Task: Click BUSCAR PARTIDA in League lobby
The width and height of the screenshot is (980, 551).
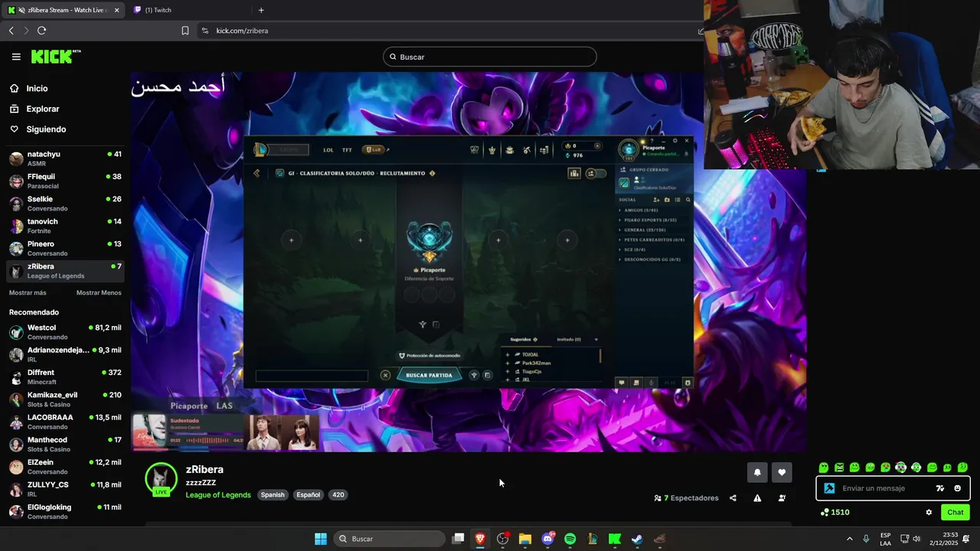Action: [x=429, y=375]
